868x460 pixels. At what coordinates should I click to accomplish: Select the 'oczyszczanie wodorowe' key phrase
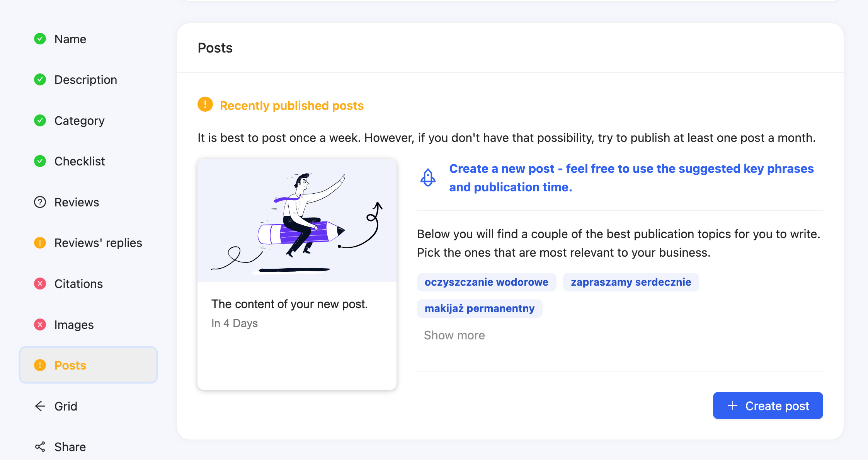coord(487,282)
